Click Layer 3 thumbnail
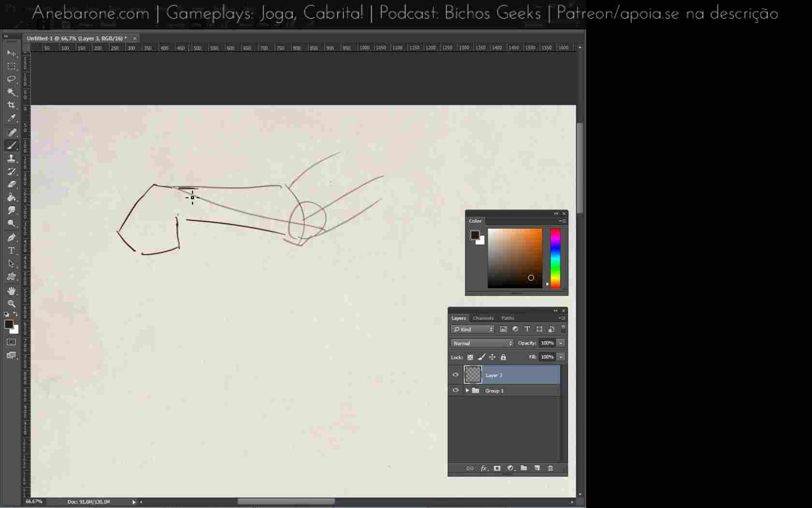The height and width of the screenshot is (508, 812). [x=473, y=374]
